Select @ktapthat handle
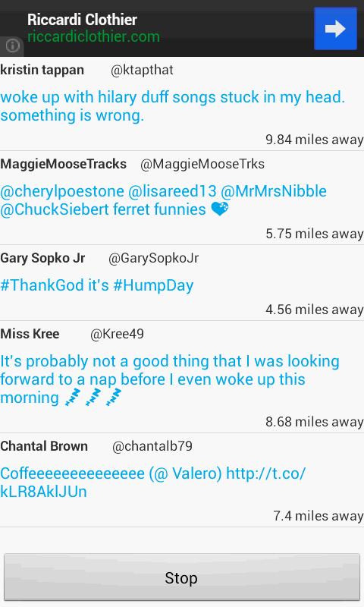Viewport: 364px width, 607px height. tap(142, 70)
